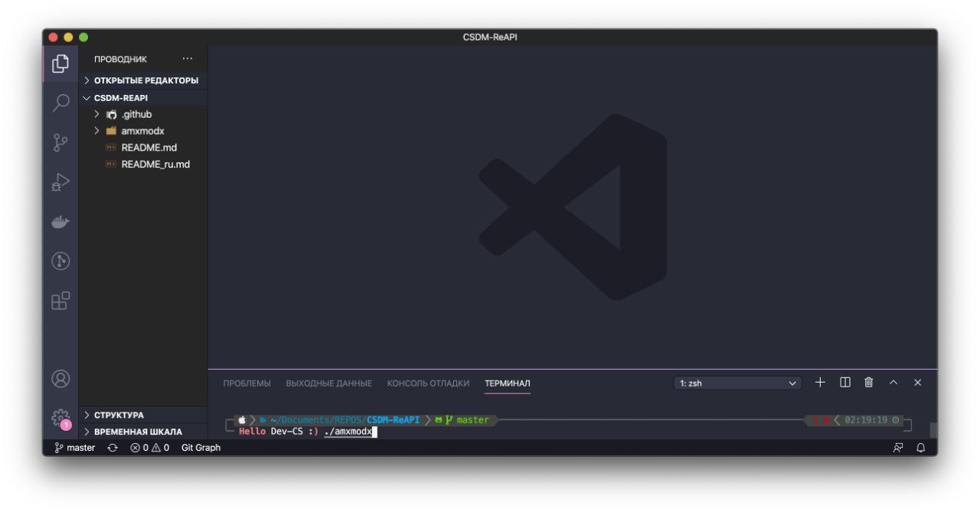This screenshot has height=512, width=980.
Task: Collapse the CSDM-REAPI folder section
Action: pos(143,98)
